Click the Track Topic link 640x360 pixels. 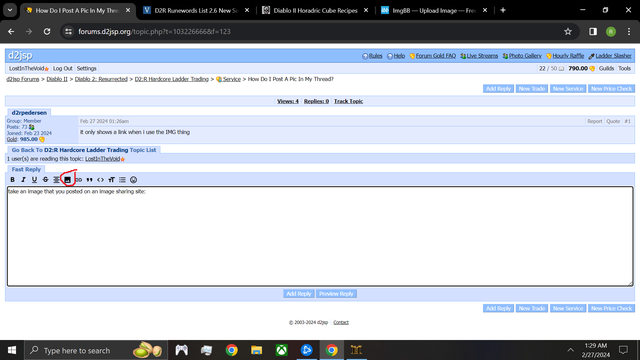pyautogui.click(x=348, y=101)
